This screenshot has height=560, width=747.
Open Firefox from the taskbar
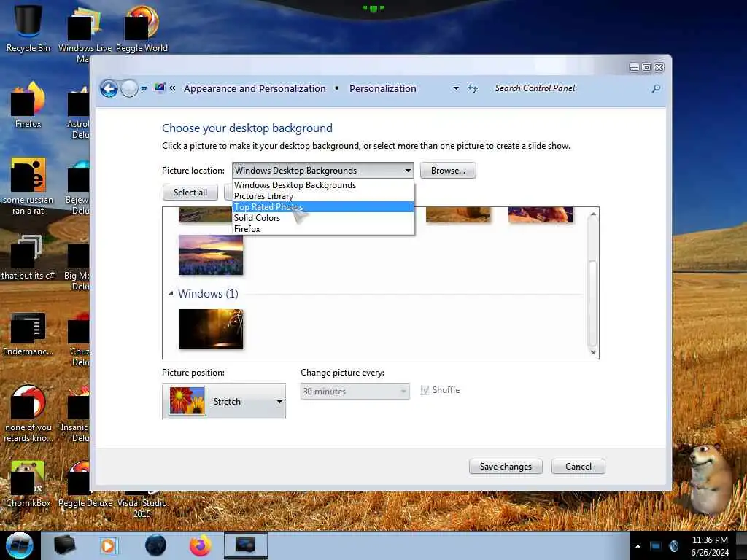point(200,545)
